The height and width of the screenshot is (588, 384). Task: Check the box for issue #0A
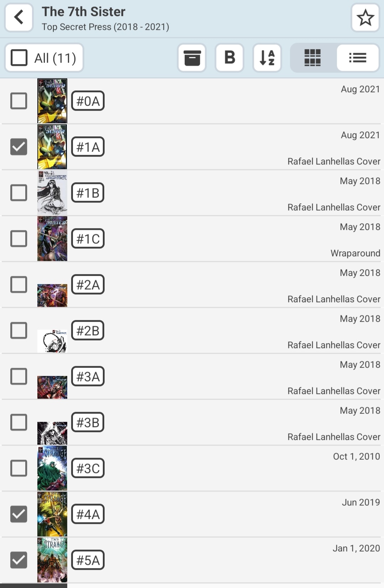coord(19,101)
